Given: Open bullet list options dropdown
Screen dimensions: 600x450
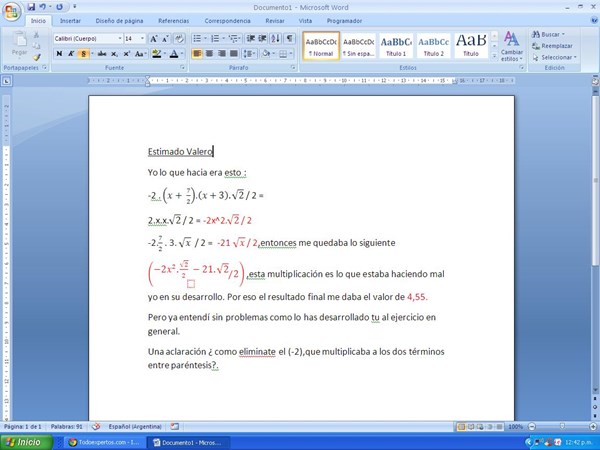Looking at the screenshot, I should pyautogui.click(x=205, y=39).
